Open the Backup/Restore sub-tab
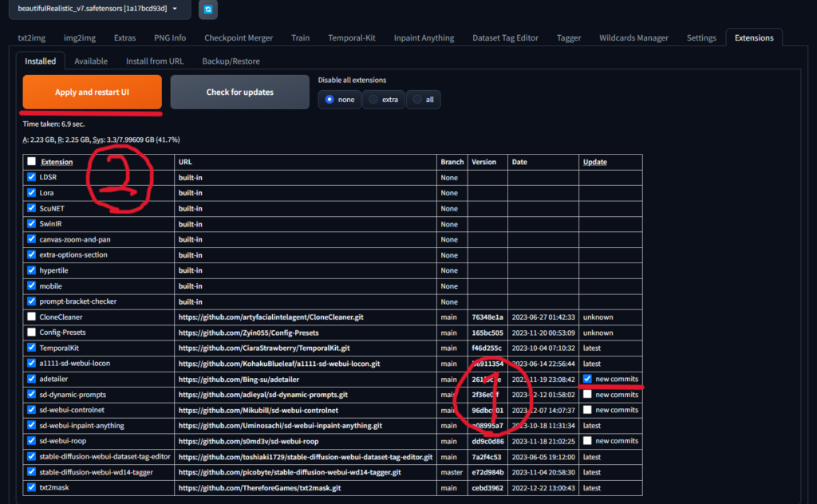Viewport: 817px width, 504px height. click(231, 61)
